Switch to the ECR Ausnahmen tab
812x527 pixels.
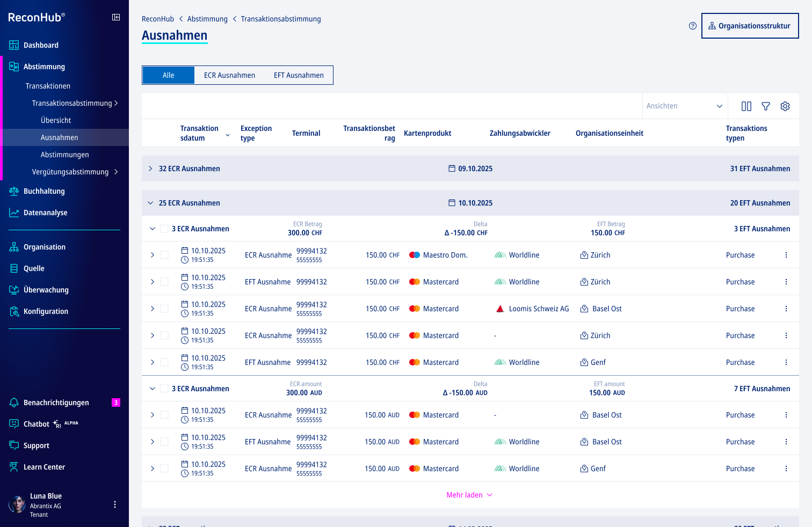229,75
